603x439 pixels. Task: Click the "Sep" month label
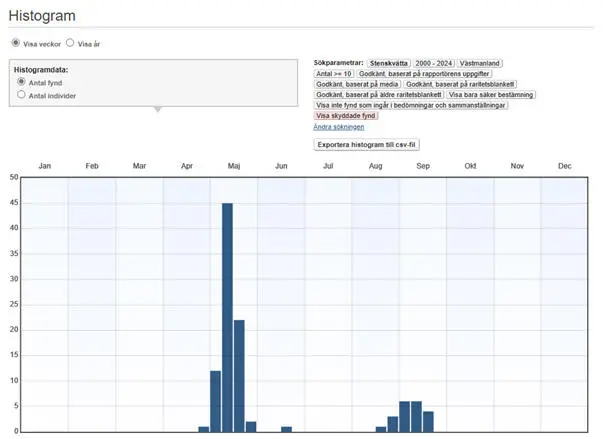423,165
